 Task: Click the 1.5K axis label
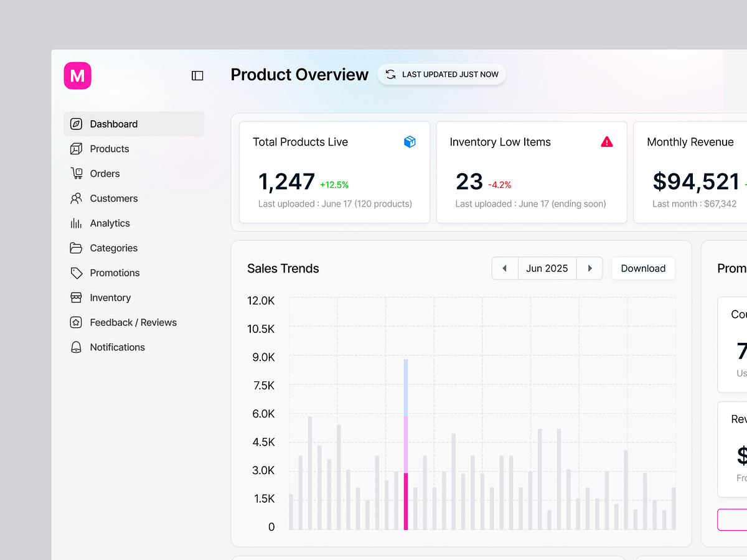[263, 498]
